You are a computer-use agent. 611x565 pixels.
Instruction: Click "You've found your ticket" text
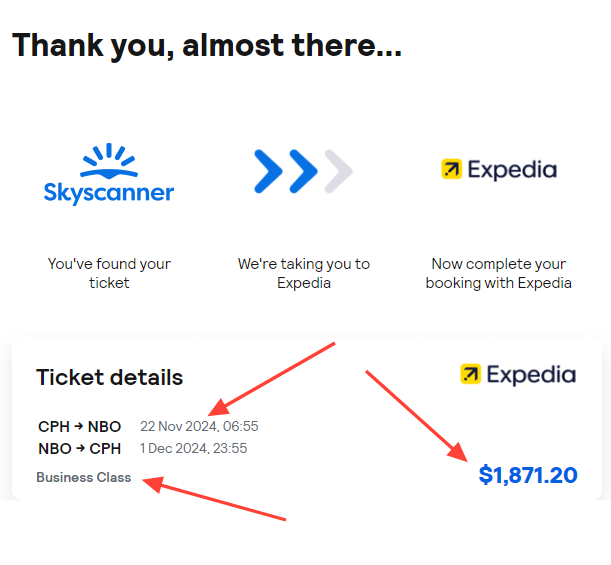tap(109, 274)
